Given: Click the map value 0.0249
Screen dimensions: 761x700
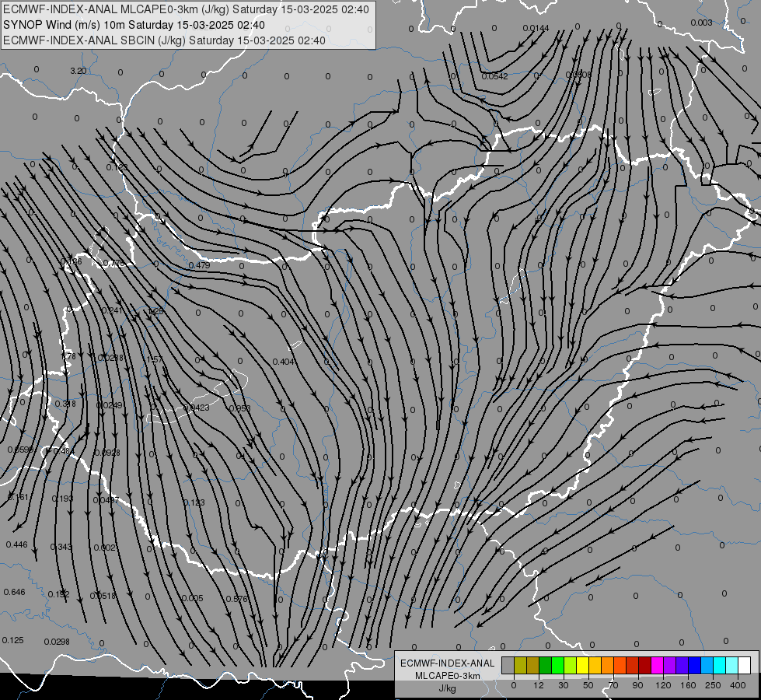Looking at the screenshot, I should point(110,405).
